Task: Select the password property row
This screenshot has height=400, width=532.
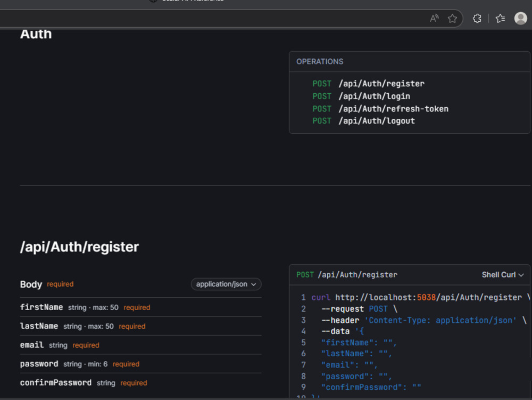Action: pos(140,364)
